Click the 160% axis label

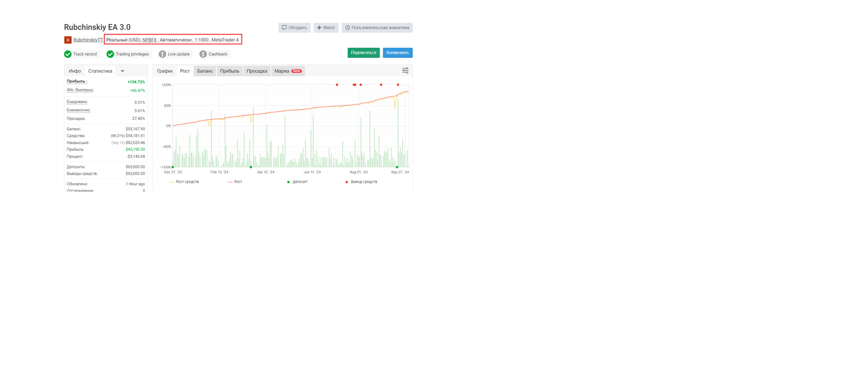click(166, 85)
